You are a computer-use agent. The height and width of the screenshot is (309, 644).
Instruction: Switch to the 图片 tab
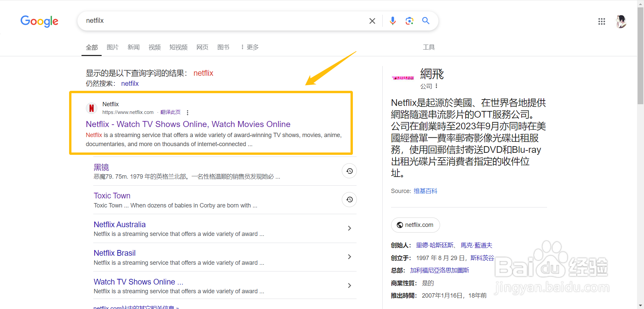click(112, 47)
